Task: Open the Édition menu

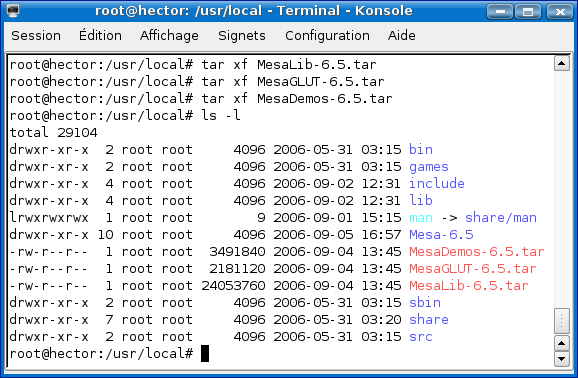Action: click(100, 35)
